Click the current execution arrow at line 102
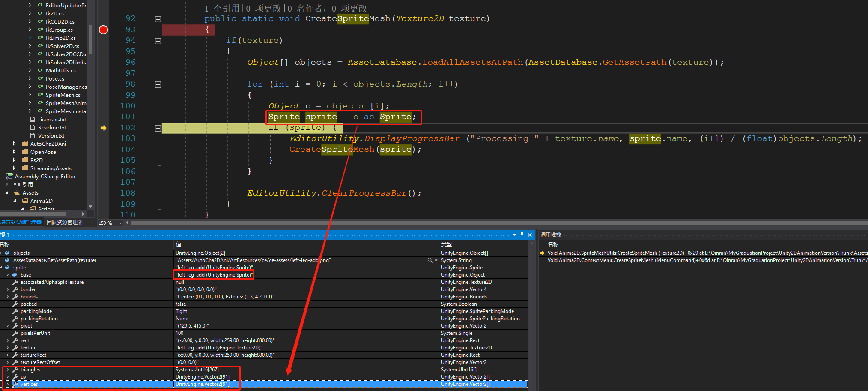Screen dimensions: 868x391 coord(103,128)
